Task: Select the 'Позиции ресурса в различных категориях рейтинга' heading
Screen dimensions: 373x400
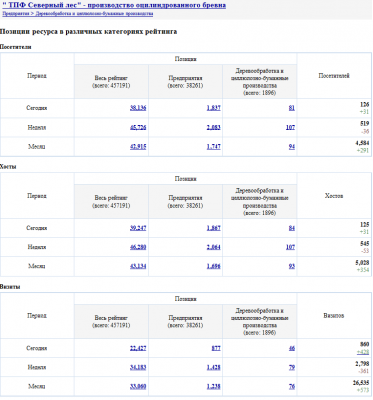Action: (x=88, y=32)
